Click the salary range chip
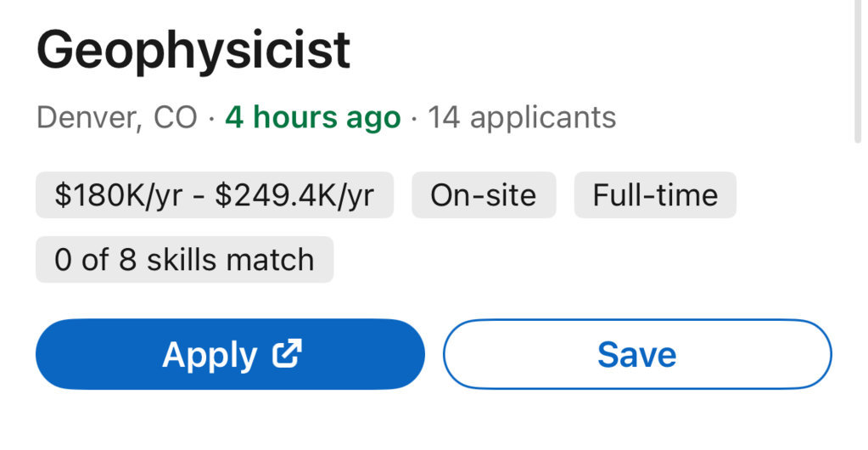Screen dimensions: 868x450 (x=214, y=195)
